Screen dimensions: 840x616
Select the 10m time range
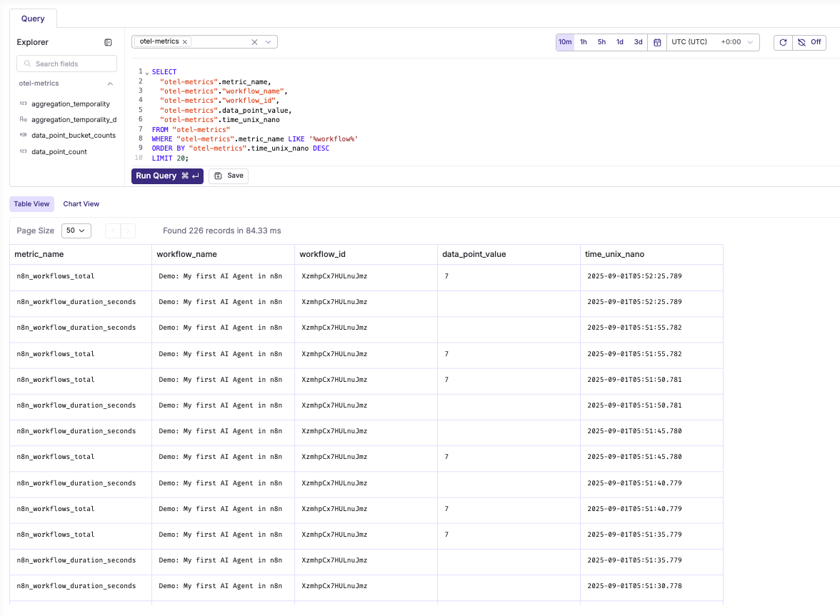564,41
